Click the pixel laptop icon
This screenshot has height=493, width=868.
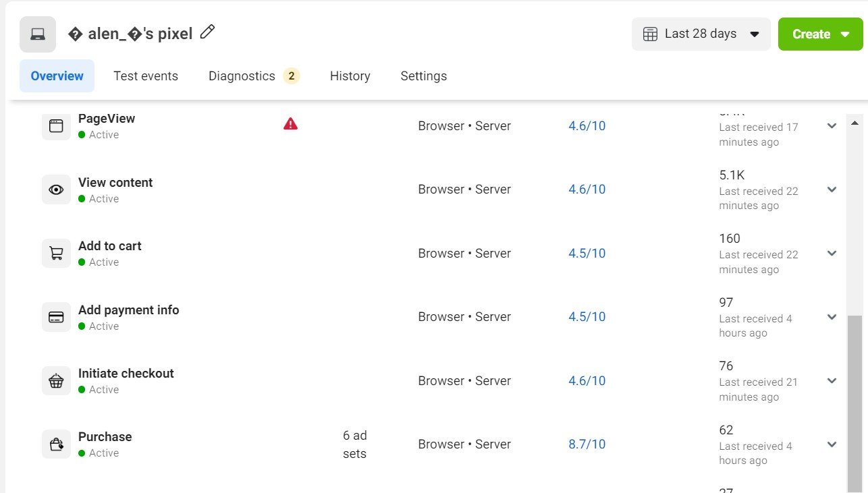pyautogui.click(x=38, y=34)
